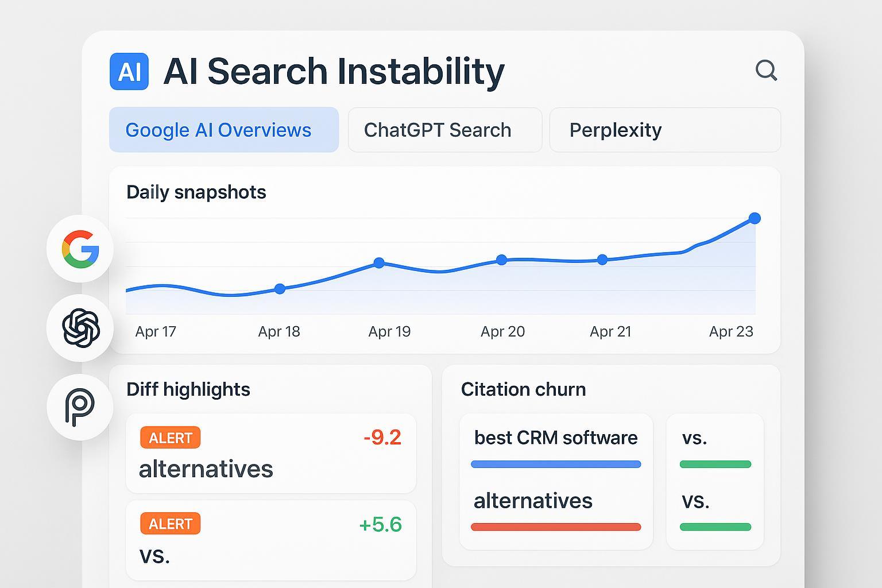882x588 pixels.
Task: Click the +5.6 score button
Action: point(381,523)
